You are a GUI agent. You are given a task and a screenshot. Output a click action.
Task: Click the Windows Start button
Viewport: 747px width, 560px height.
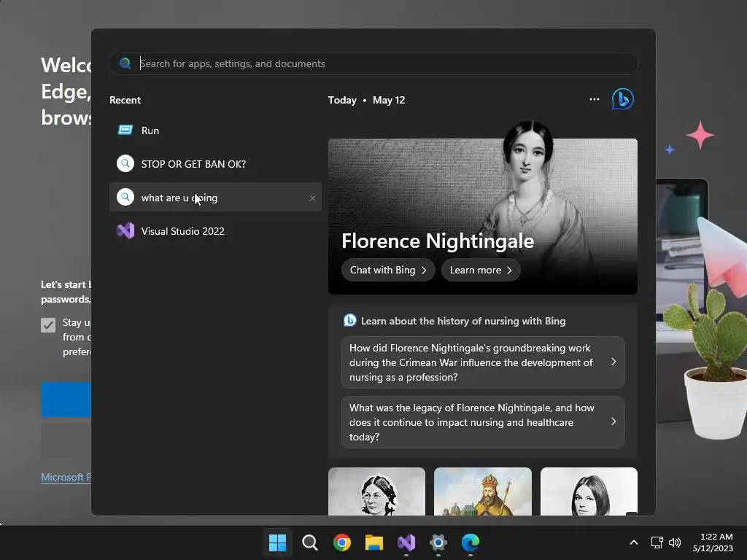tap(277, 542)
